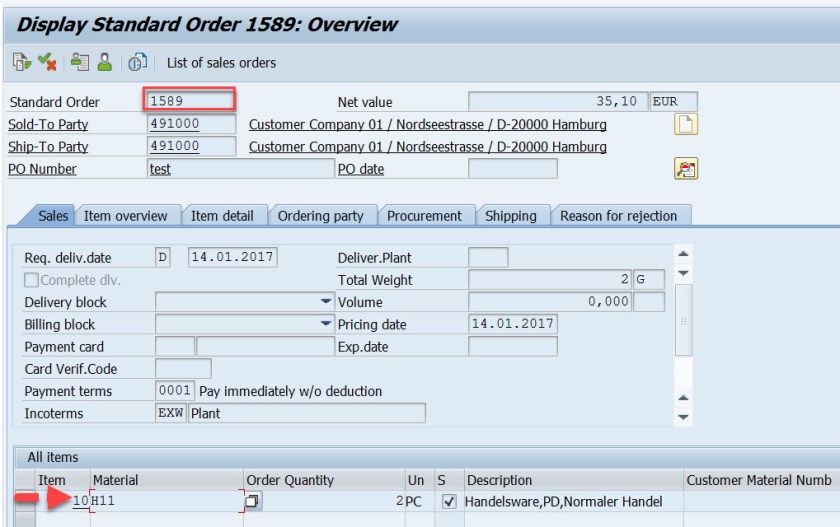Open List of sales orders
Image resolution: width=840 pixels, height=527 pixels.
(221, 63)
